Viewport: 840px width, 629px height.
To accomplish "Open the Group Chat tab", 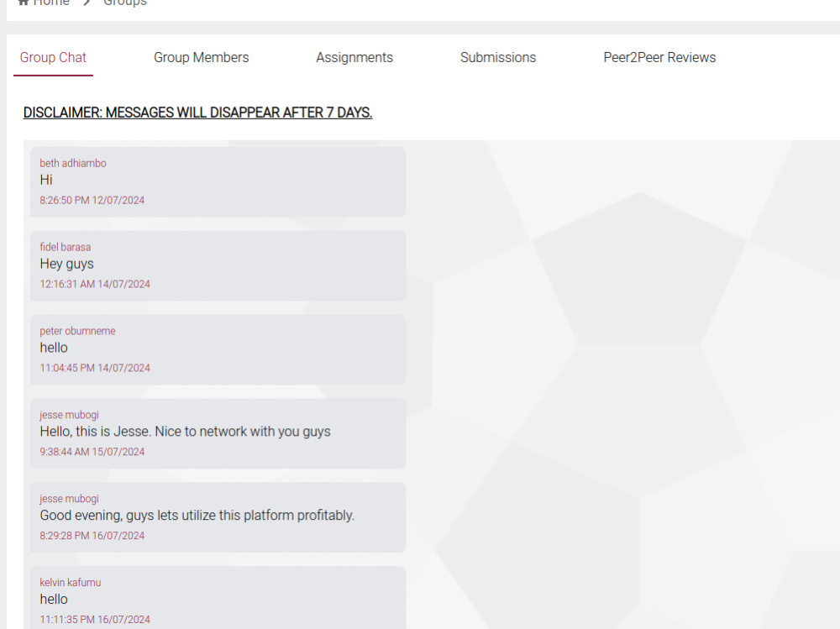I will click(x=53, y=58).
